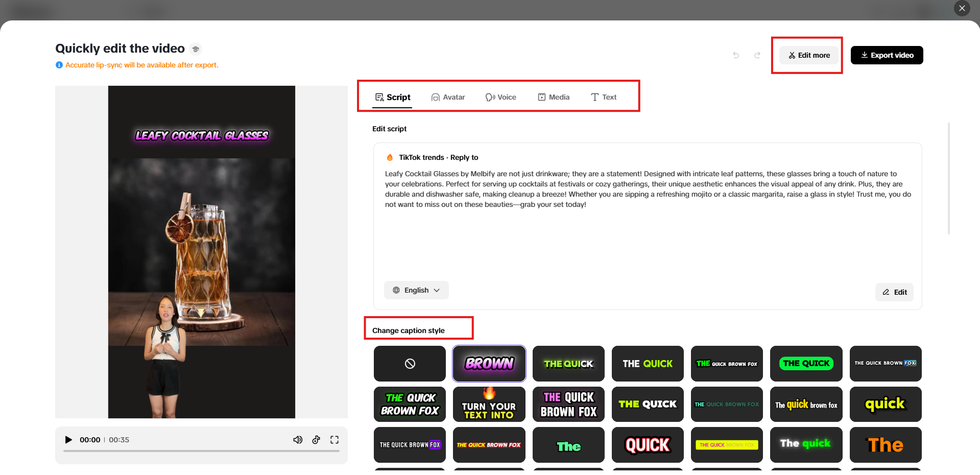Click inside the Leafy Cocktail Glasses script text
Viewport: 980px width, 475px height.
click(648, 189)
